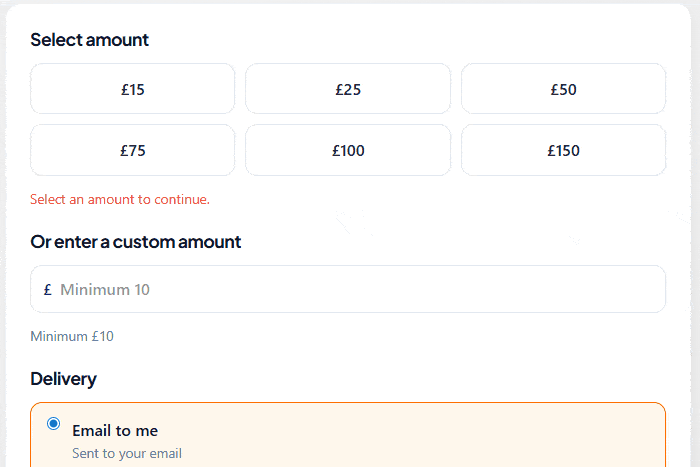700x467 pixels.
Task: Click the 'Sent to your email' description
Action: tap(127, 454)
